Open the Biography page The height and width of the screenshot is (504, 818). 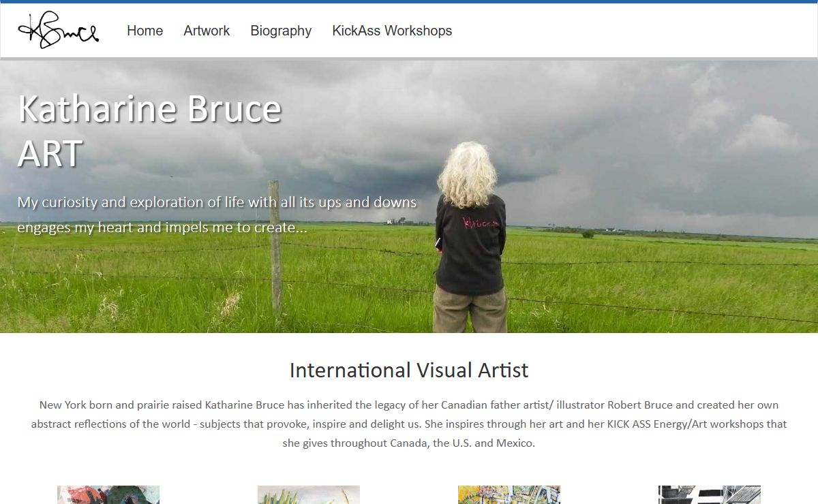(x=281, y=31)
